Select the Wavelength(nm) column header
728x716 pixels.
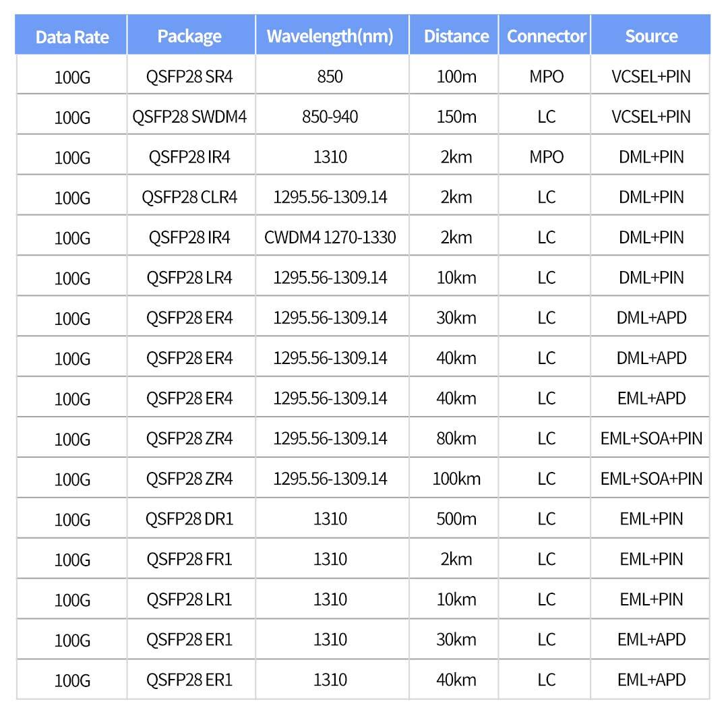tap(330, 36)
